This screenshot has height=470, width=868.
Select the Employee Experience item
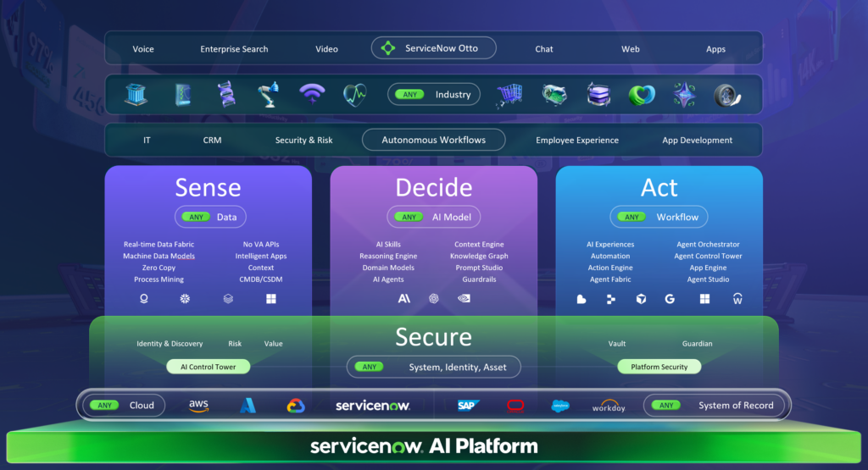pos(576,140)
